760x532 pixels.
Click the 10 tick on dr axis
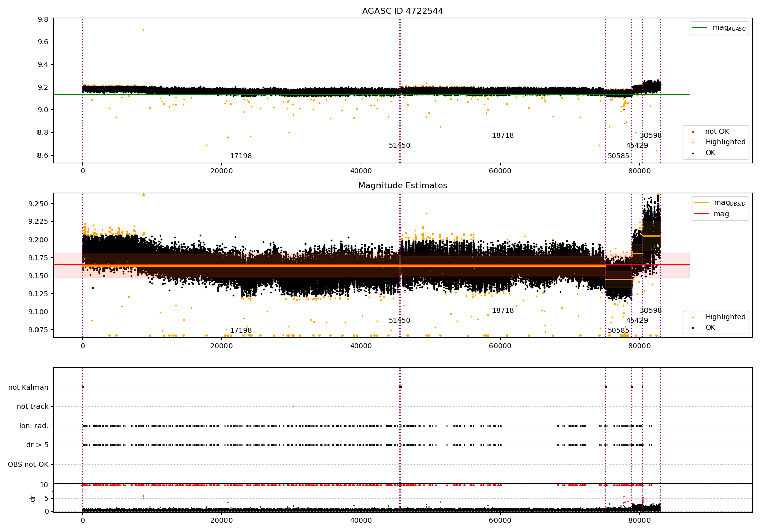(x=44, y=485)
